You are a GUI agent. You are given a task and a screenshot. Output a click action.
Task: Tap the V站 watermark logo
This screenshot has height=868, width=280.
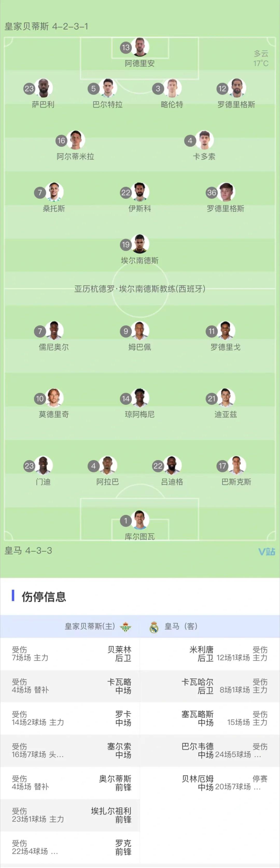coord(267,552)
